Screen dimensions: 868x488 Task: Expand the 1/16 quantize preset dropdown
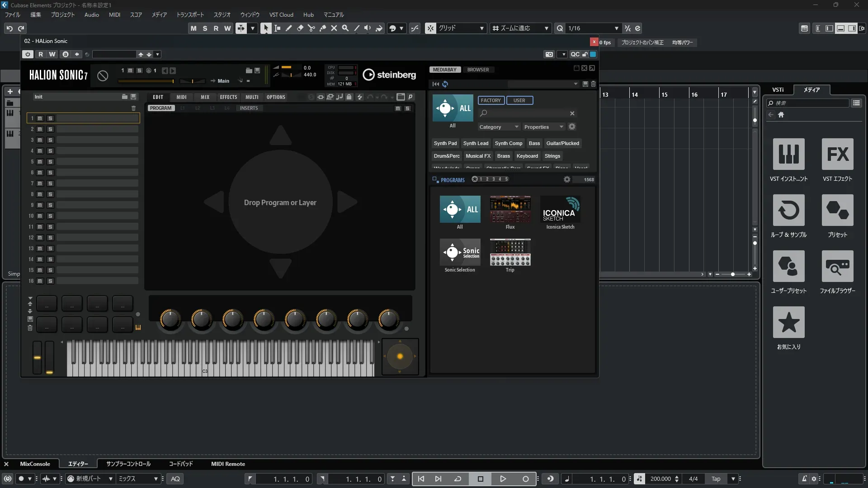click(x=616, y=28)
